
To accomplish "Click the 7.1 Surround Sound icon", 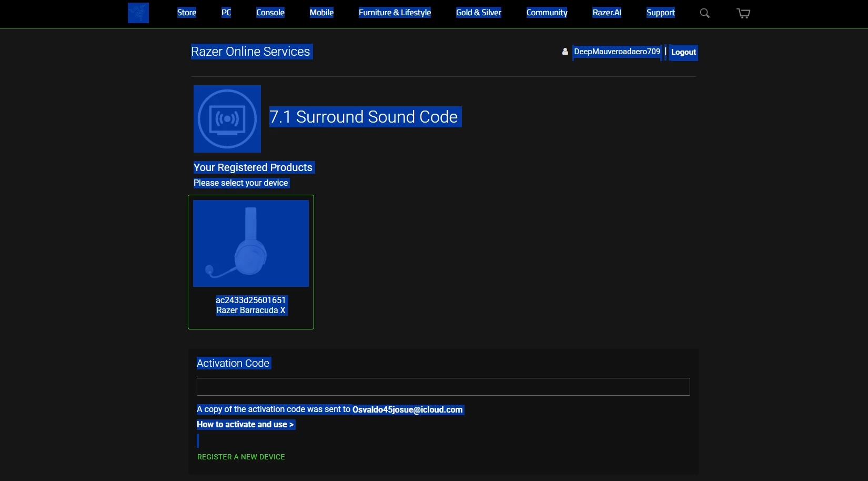I will click(x=227, y=119).
